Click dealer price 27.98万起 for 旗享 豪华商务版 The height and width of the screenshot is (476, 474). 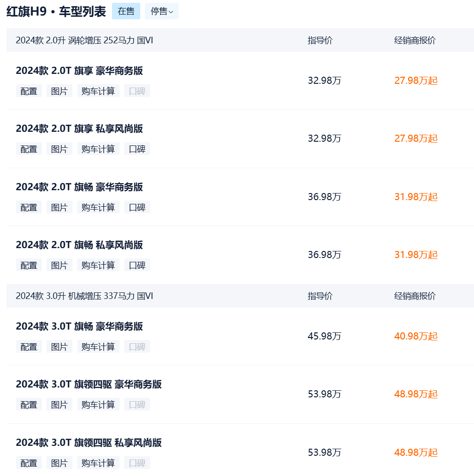point(416,81)
